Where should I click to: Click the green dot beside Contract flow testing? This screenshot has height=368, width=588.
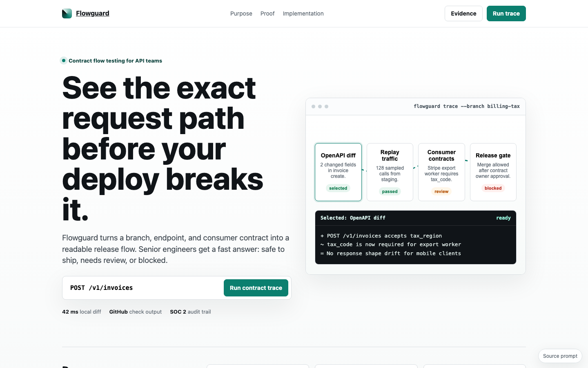pos(64,61)
